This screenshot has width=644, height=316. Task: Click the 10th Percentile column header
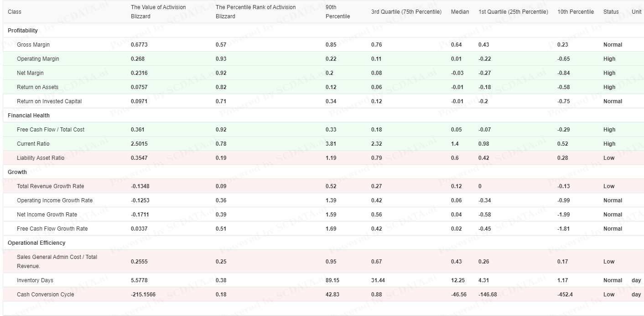pyautogui.click(x=576, y=11)
